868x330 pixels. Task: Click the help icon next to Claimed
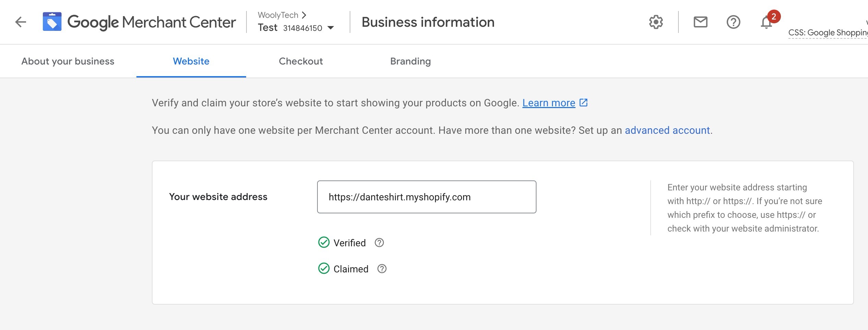click(x=382, y=269)
